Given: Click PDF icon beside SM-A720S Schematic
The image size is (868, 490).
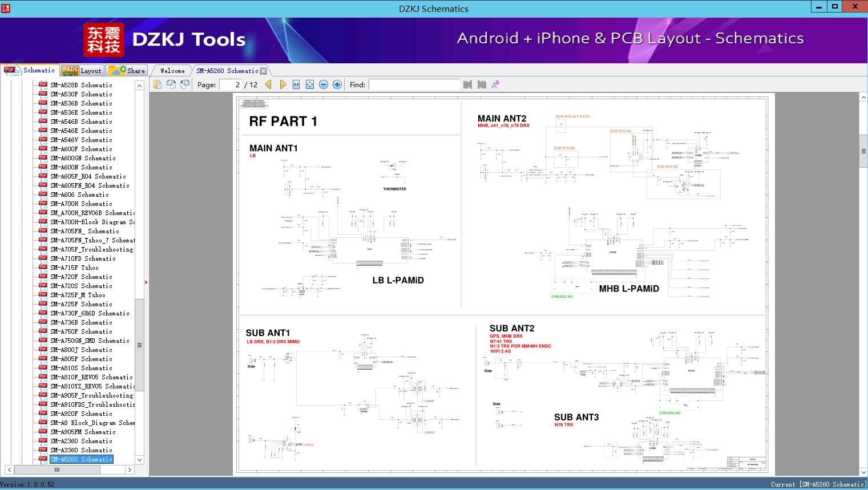Looking at the screenshot, I should pos(43,285).
